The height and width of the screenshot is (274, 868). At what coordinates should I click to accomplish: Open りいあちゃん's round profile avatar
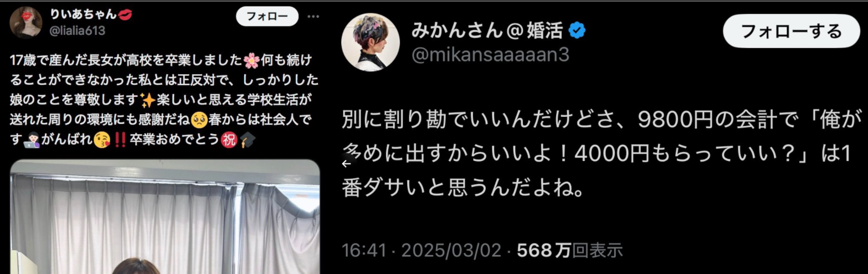(x=26, y=22)
